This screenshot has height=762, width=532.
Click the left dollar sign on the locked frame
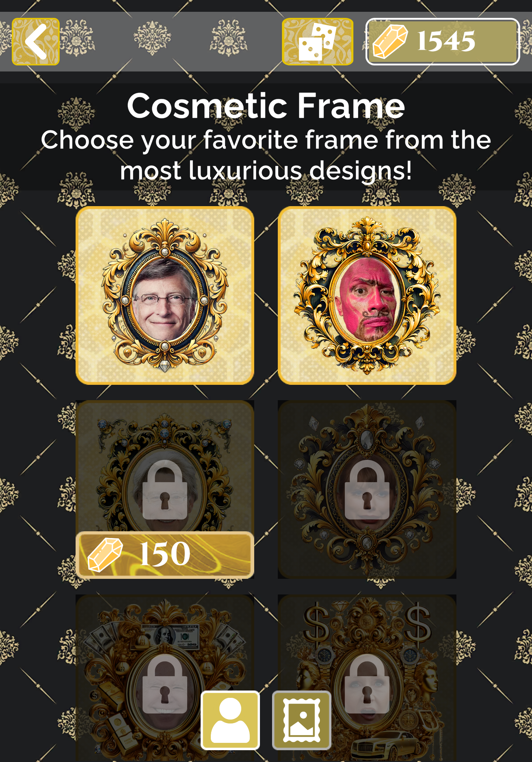point(317,621)
